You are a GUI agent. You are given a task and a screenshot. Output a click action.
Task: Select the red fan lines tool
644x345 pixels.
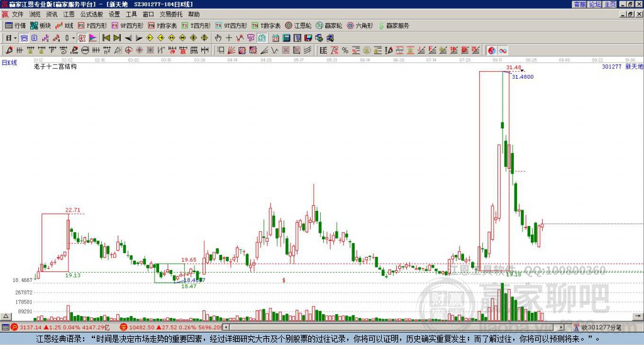tap(231, 50)
